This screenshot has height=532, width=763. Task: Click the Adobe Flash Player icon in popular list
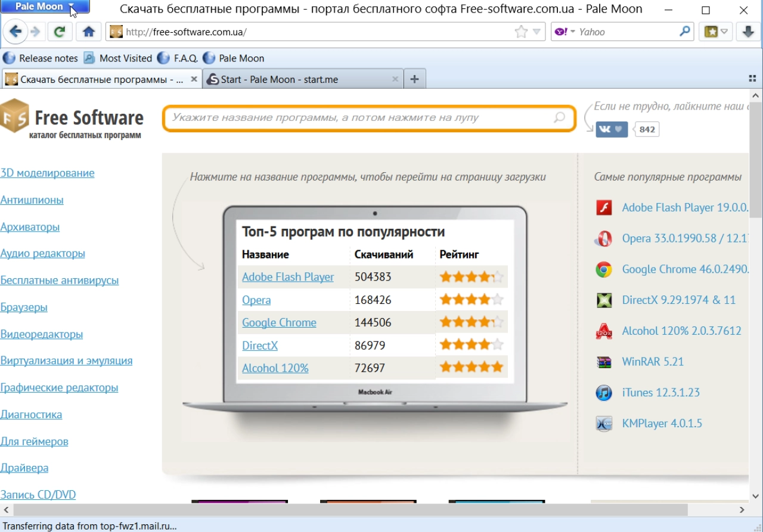tap(604, 208)
